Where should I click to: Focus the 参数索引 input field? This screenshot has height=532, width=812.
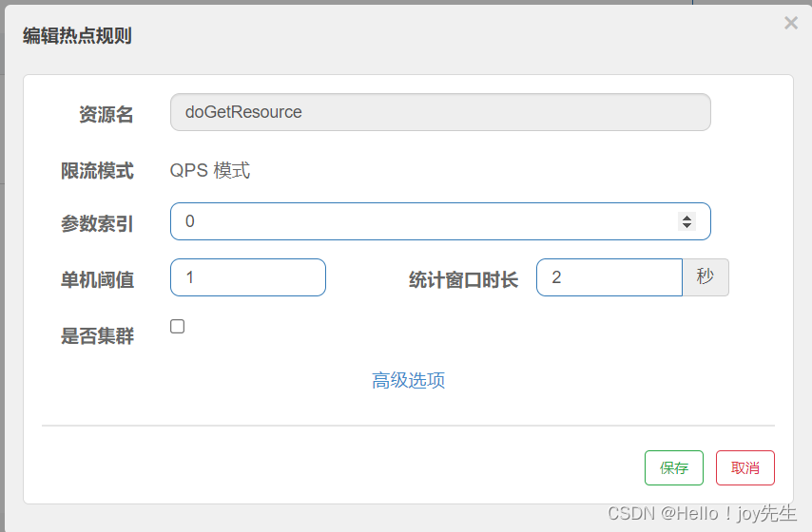click(x=440, y=221)
